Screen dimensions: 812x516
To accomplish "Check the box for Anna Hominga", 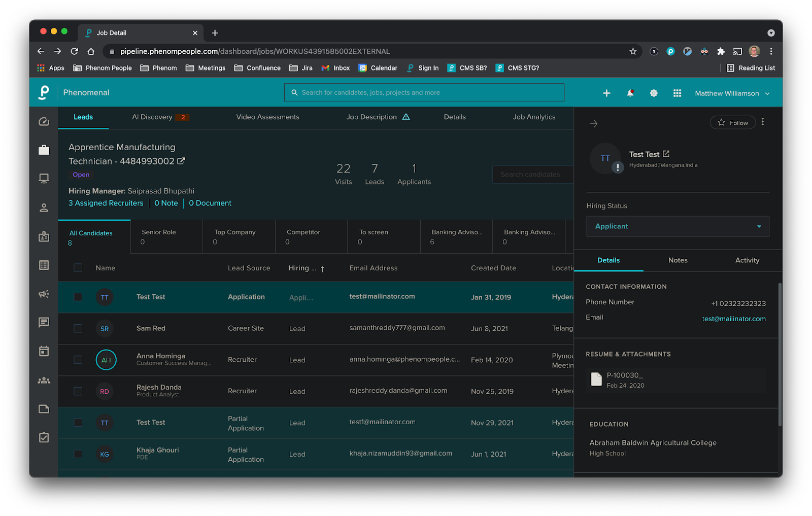I will pos(78,360).
